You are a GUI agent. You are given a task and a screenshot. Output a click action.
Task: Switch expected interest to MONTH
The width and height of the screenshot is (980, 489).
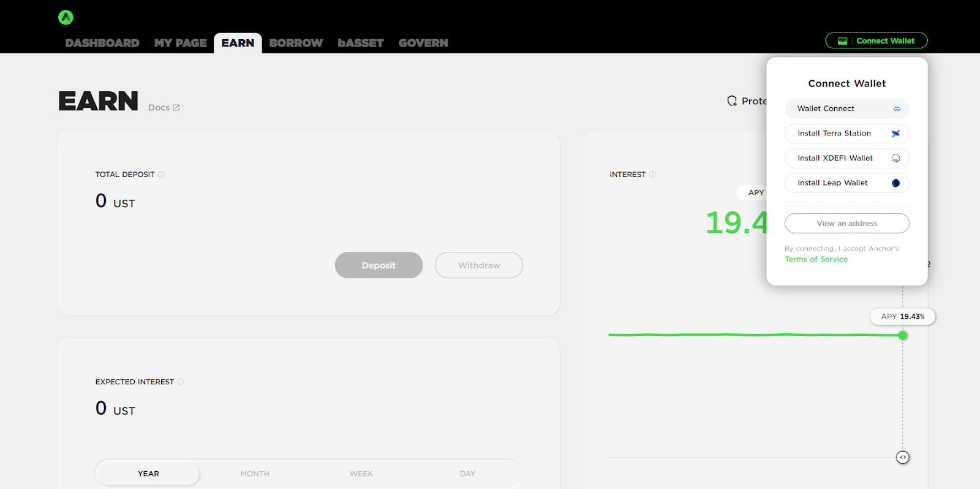point(255,474)
